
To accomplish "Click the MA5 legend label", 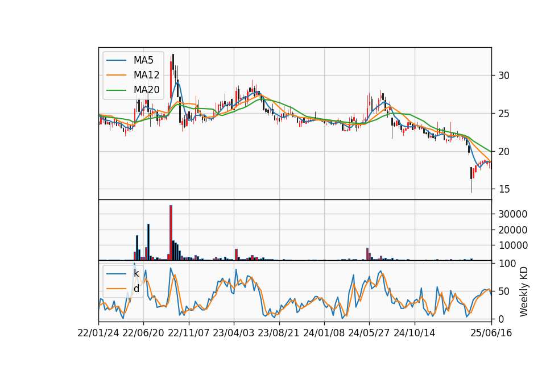I will click(143, 60).
